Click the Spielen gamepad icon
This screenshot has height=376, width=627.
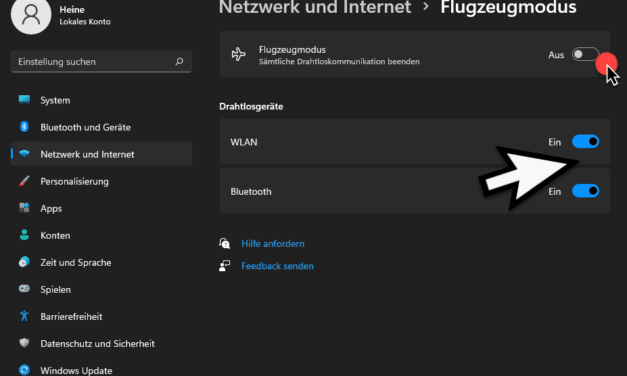coord(24,289)
